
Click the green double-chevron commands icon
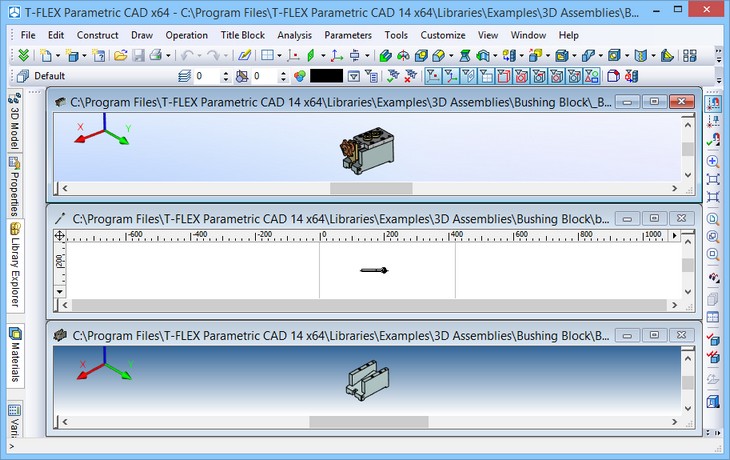click(x=23, y=56)
